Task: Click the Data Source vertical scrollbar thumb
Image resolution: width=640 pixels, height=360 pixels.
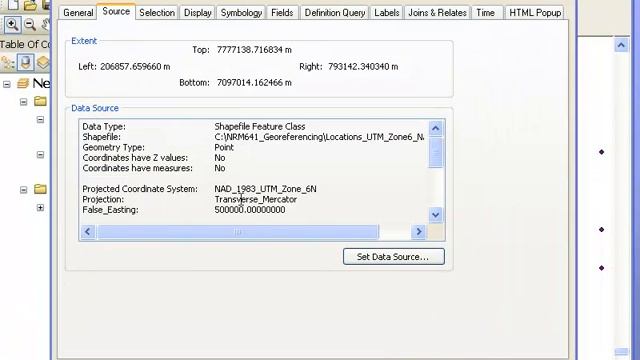Action: 436,153
